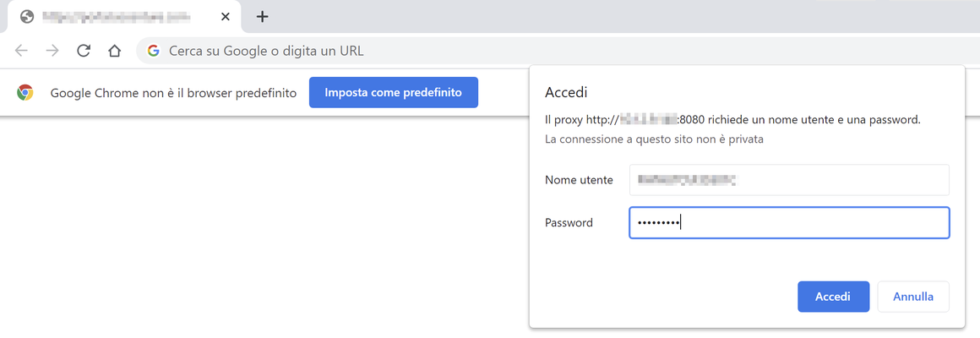The image size is (980, 338).
Task: Open a new tab with plus icon
Action: click(x=263, y=17)
